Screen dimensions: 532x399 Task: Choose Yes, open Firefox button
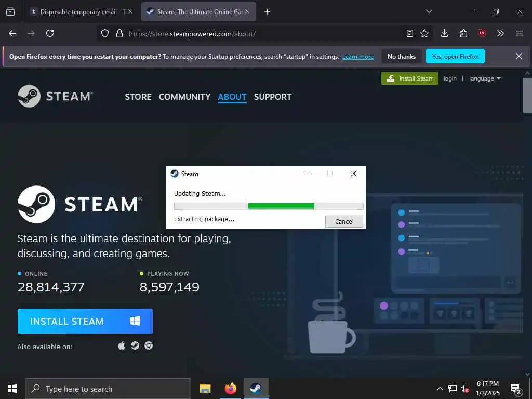(x=455, y=56)
